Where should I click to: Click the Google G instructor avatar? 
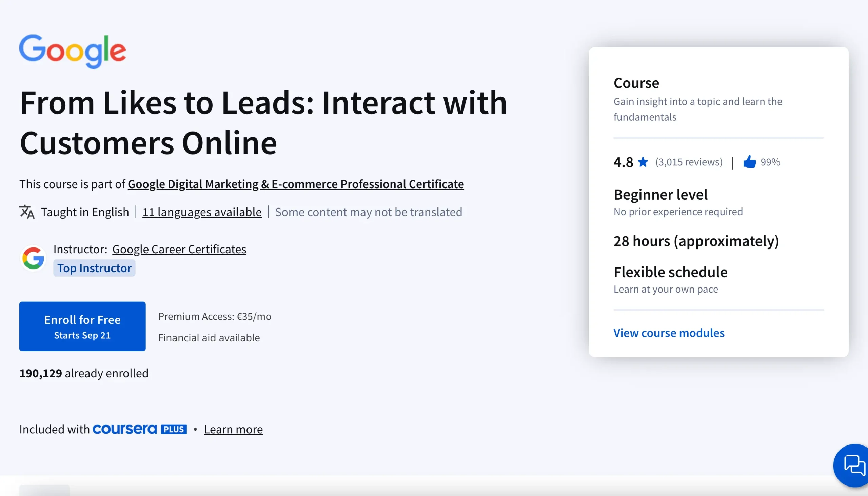(33, 258)
